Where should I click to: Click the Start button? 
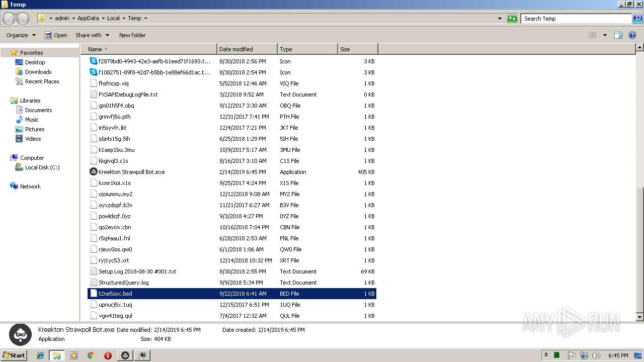(14, 355)
